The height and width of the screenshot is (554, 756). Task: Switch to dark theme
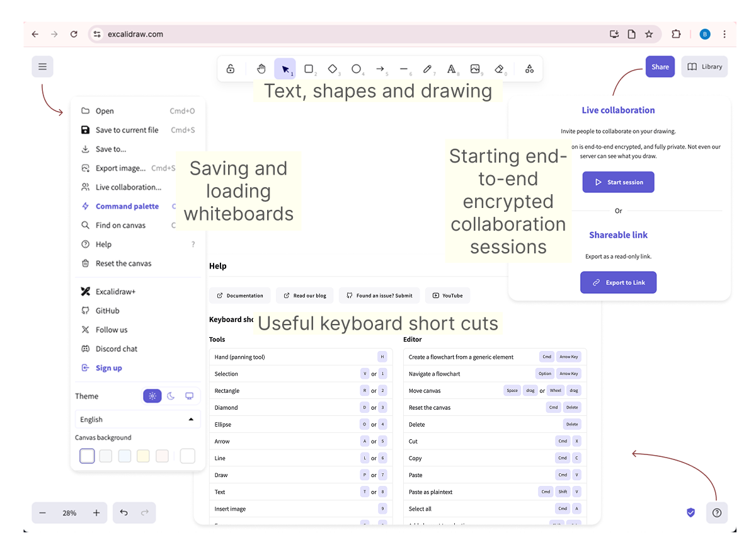click(x=171, y=396)
